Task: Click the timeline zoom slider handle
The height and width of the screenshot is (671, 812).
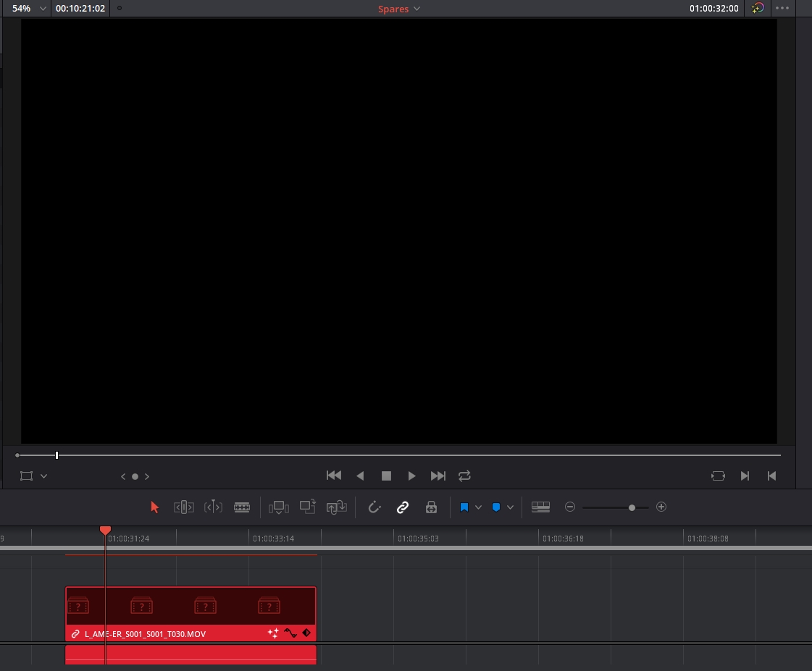Action: [632, 507]
